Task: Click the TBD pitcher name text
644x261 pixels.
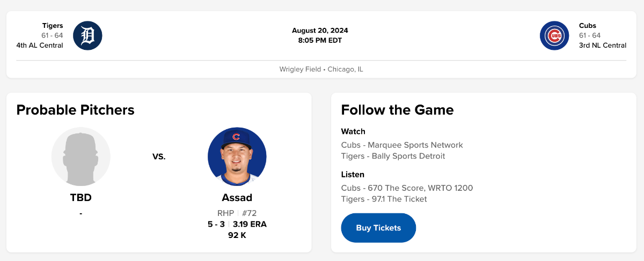Action: click(x=81, y=198)
